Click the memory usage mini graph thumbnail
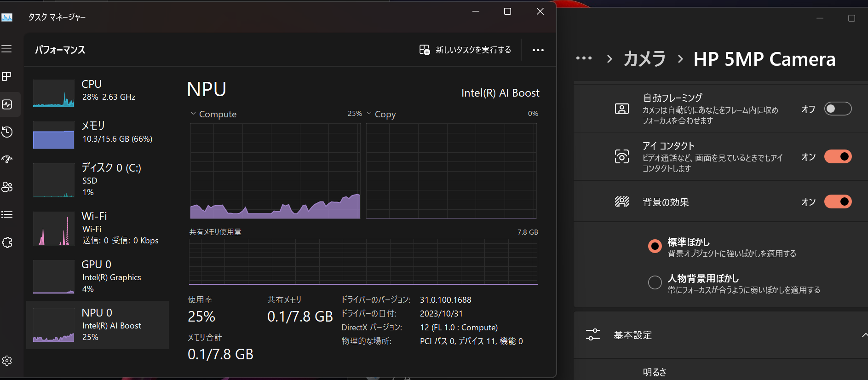The image size is (868, 380). click(53, 135)
